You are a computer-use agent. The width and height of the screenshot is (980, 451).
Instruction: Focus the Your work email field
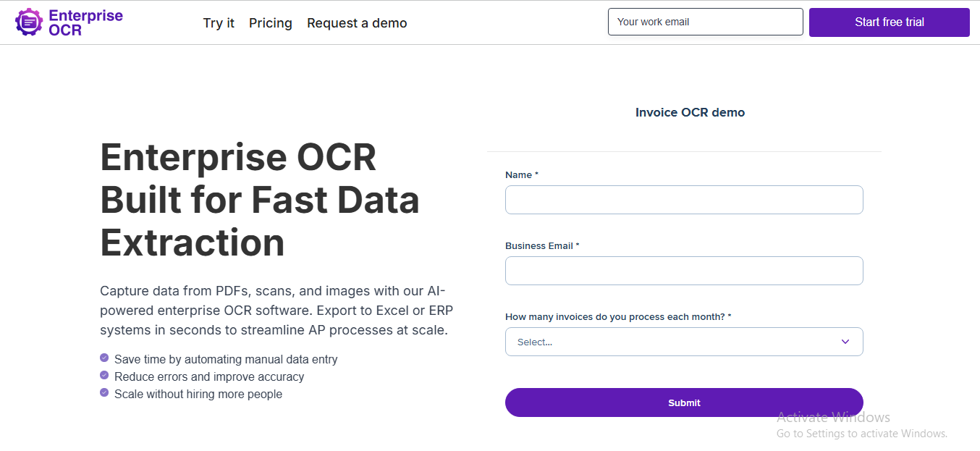pos(706,22)
